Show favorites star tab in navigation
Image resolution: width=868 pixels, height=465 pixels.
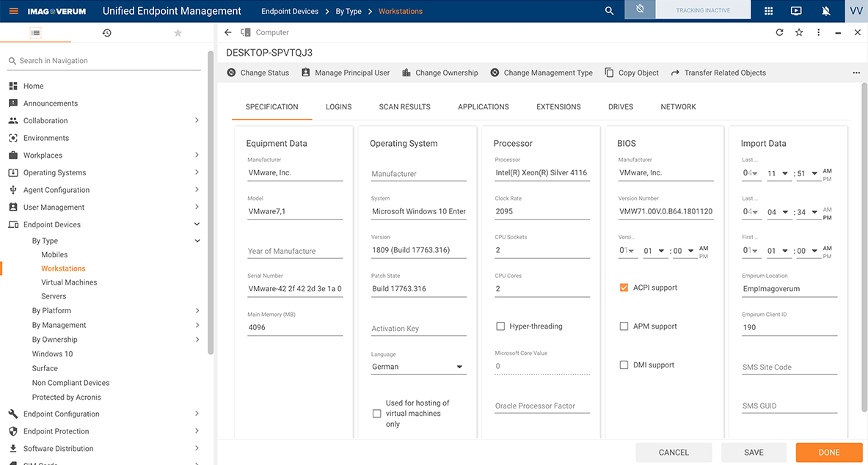(x=178, y=33)
